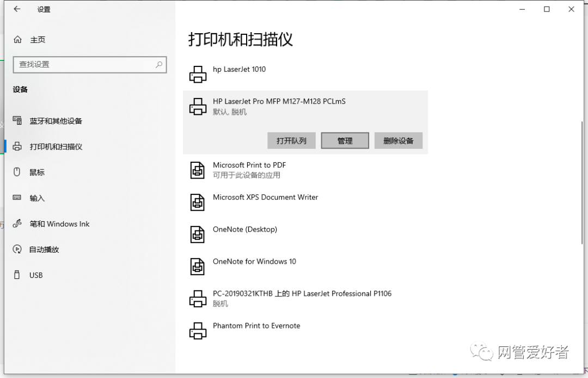Open the keyboard icon beside 输入
Screen dimensions: 588x378
[17, 198]
